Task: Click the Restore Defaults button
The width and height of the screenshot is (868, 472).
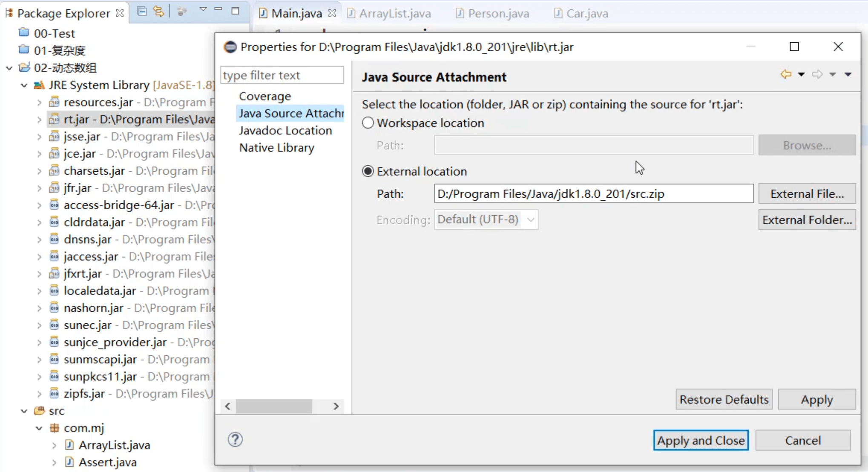Action: pyautogui.click(x=724, y=400)
